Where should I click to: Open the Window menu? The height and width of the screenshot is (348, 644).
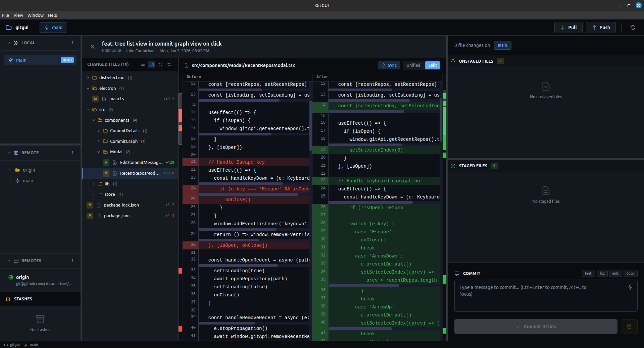click(35, 15)
